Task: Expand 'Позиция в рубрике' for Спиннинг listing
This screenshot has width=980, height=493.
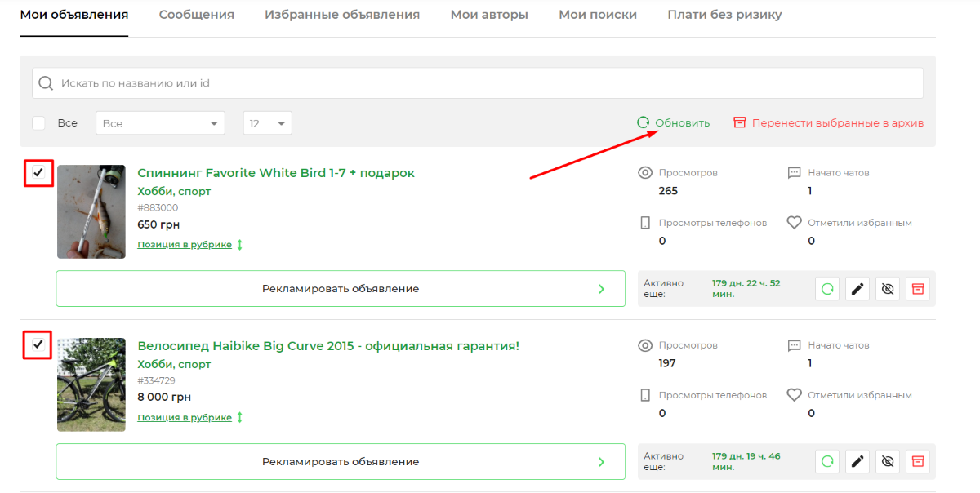Action: [x=189, y=245]
